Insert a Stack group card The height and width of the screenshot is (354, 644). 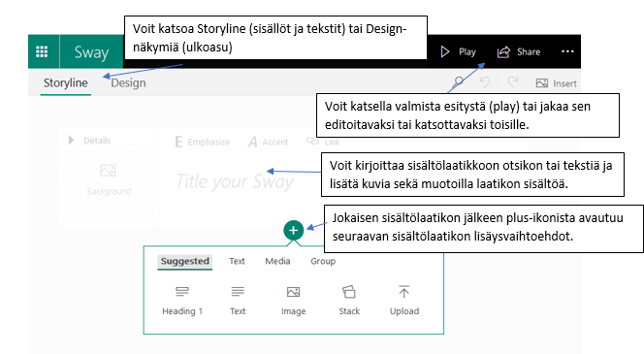349,301
